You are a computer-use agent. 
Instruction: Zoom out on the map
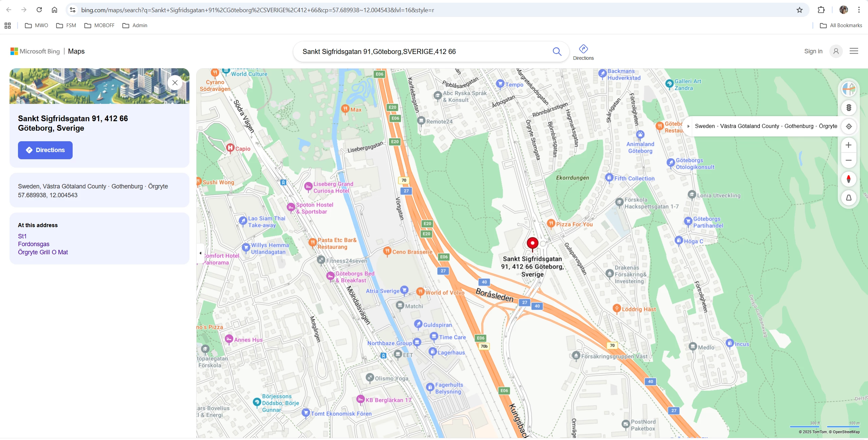pyautogui.click(x=848, y=160)
